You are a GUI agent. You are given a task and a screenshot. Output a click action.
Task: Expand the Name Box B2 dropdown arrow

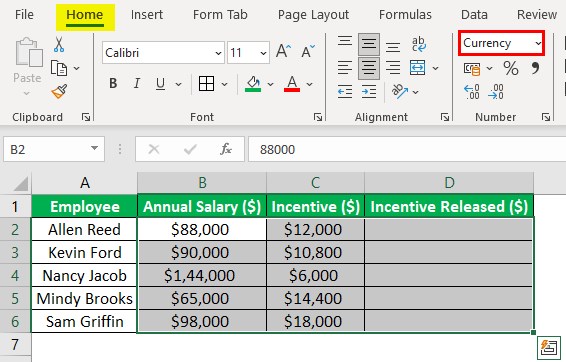coord(95,148)
